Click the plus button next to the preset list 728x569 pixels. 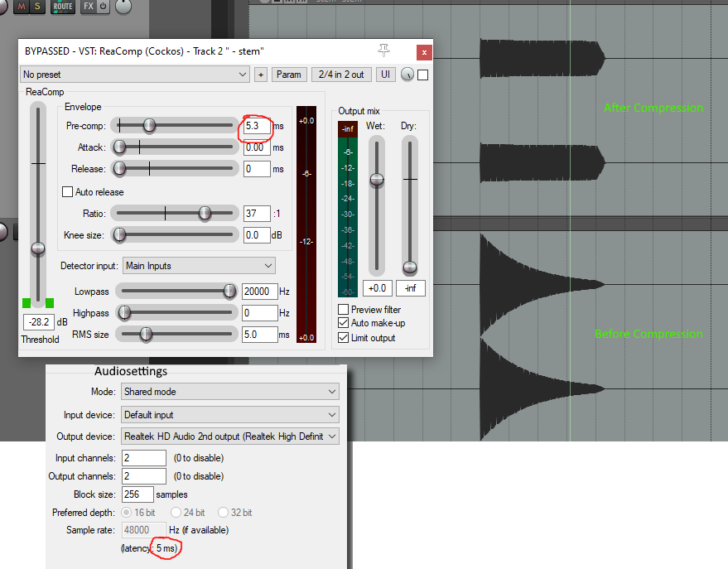[x=261, y=75]
